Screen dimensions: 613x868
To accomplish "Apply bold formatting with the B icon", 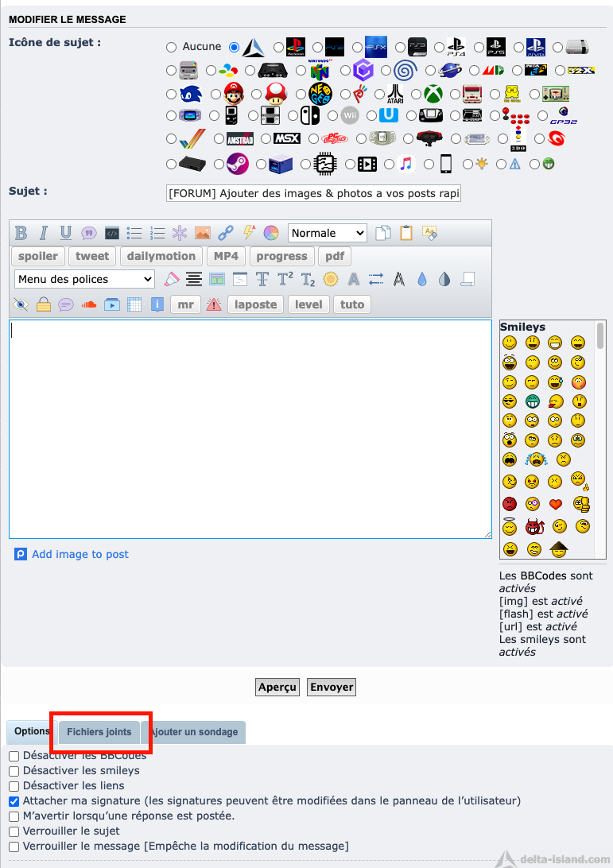I will point(21,233).
